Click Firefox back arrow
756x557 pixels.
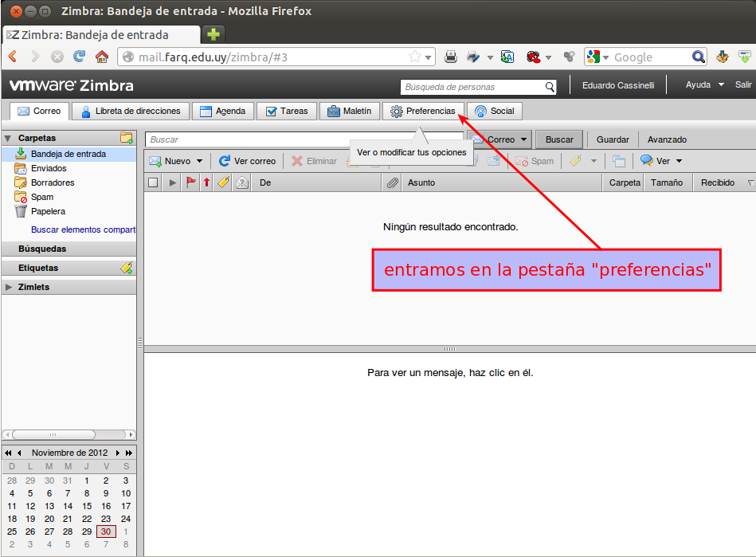pyautogui.click(x=13, y=57)
